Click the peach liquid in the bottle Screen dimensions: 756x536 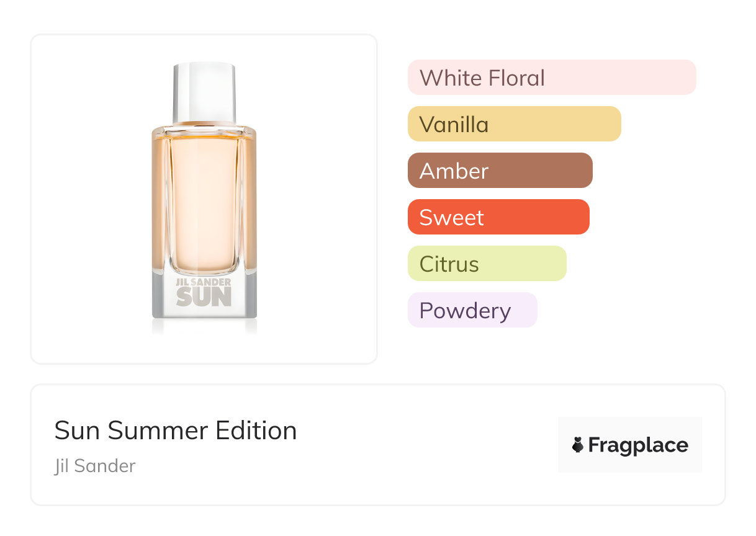[204, 199]
